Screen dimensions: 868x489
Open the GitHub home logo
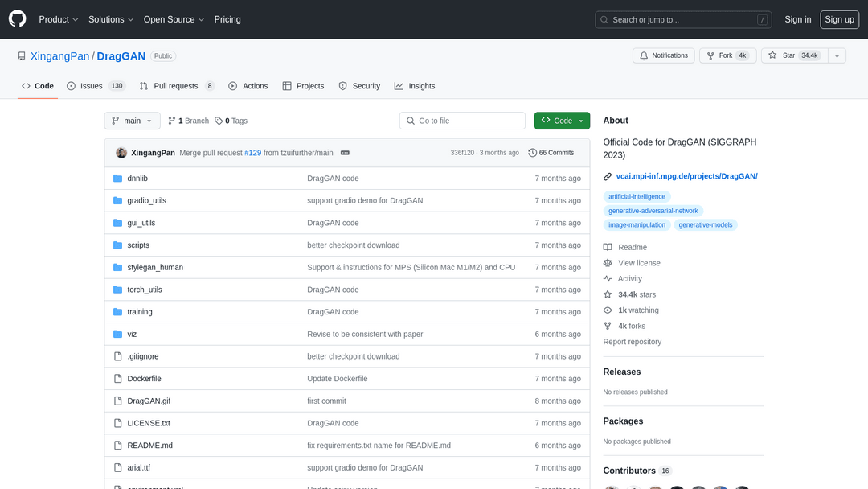pos(17,19)
